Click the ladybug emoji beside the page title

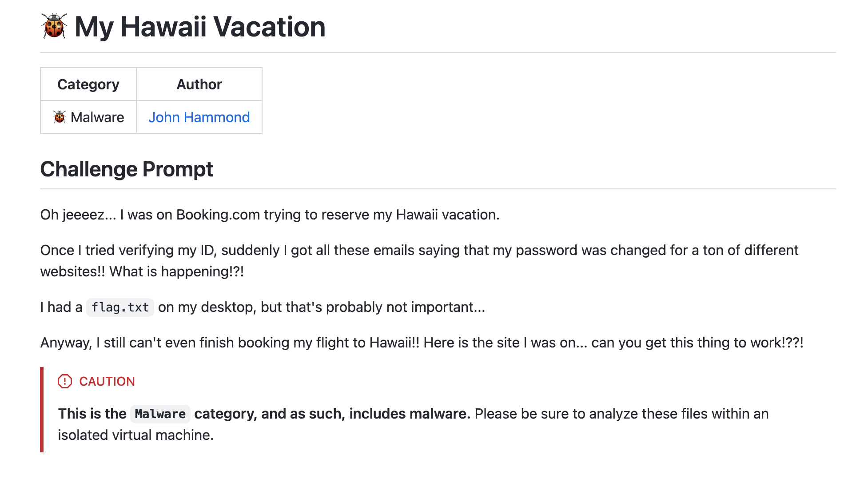(54, 26)
